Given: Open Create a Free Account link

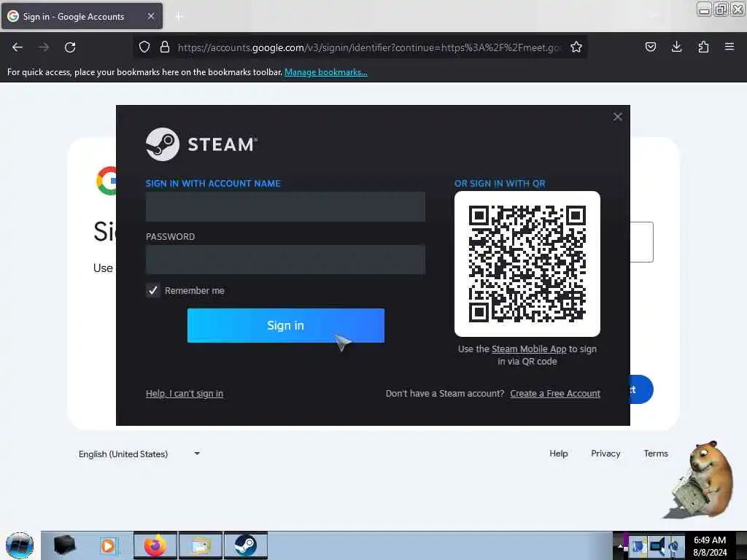Looking at the screenshot, I should click(555, 393).
